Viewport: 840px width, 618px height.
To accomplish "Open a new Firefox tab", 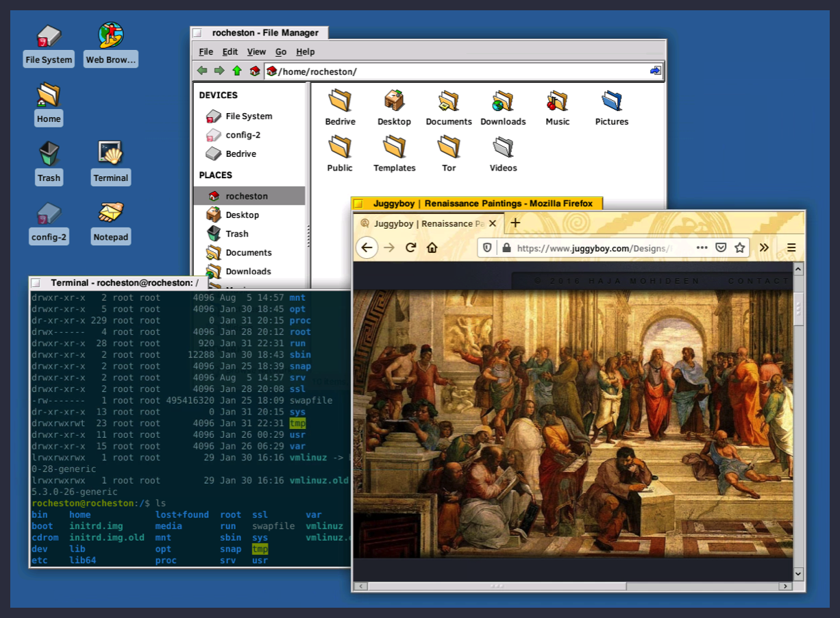I will [515, 223].
